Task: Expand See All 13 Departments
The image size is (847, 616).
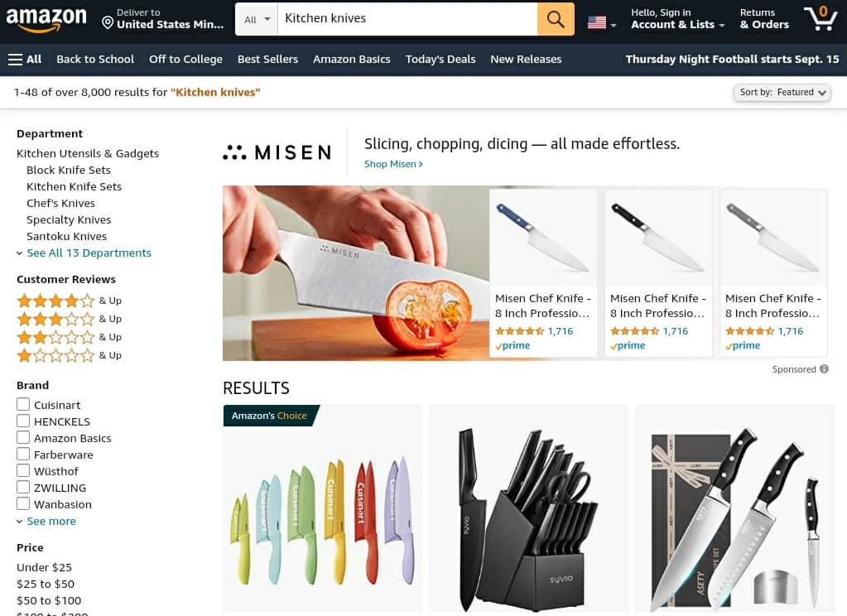Action: (x=89, y=253)
